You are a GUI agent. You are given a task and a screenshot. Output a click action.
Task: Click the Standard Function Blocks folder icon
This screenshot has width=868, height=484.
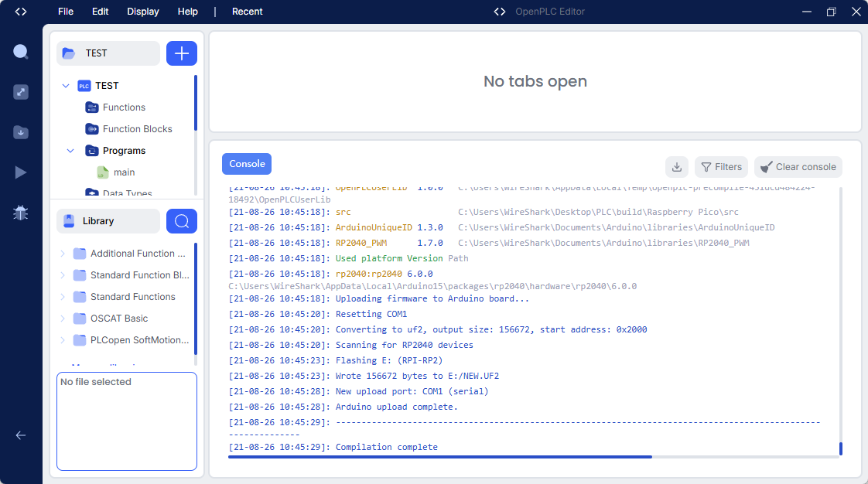pyautogui.click(x=80, y=275)
